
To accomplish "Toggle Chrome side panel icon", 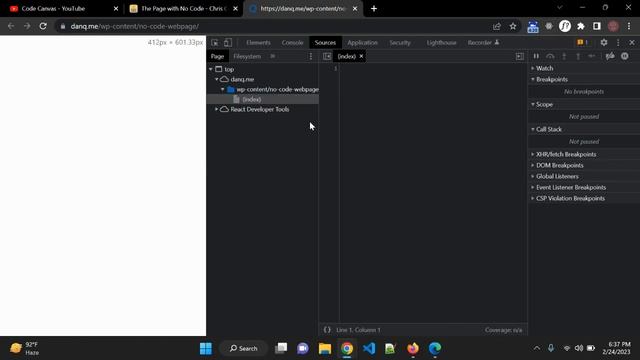I will tap(597, 26).
